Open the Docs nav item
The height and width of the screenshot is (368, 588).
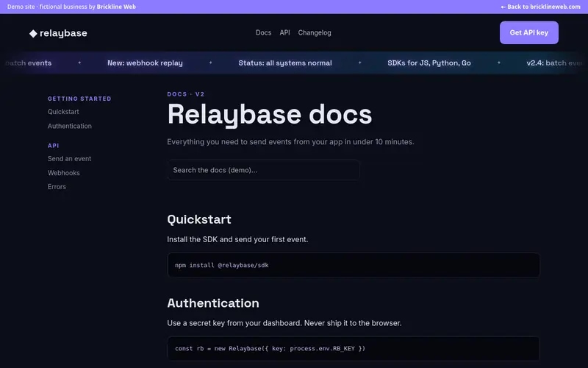click(x=263, y=32)
